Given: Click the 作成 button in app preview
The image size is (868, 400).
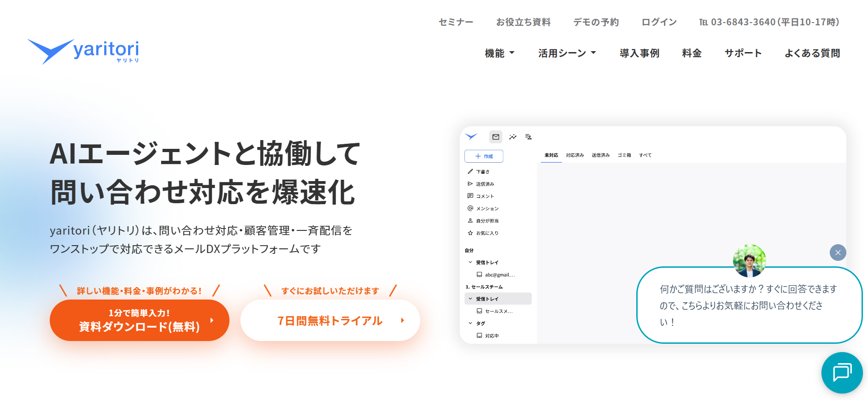Looking at the screenshot, I should coord(484,156).
